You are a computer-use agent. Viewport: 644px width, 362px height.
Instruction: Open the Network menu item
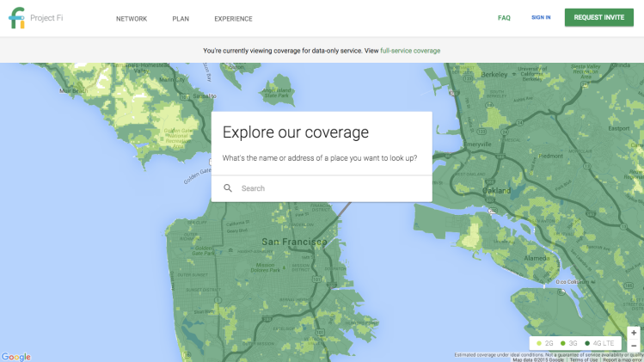click(x=132, y=19)
